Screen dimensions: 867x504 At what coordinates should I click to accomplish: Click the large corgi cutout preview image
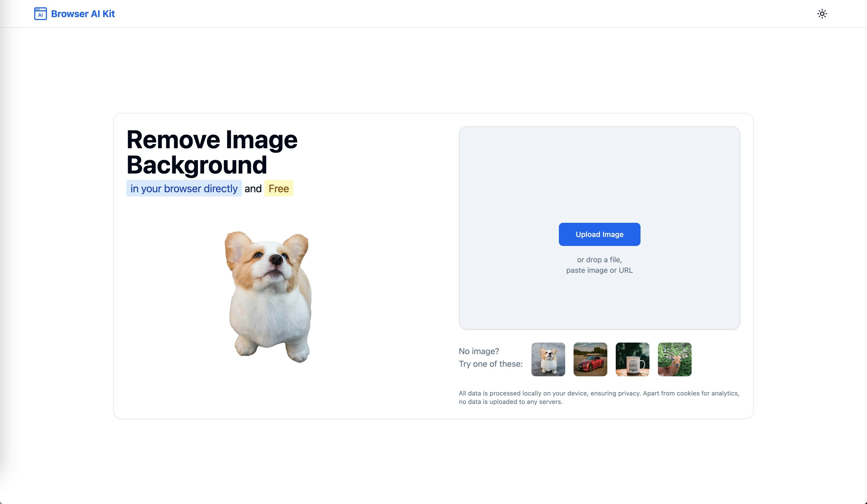point(268,297)
